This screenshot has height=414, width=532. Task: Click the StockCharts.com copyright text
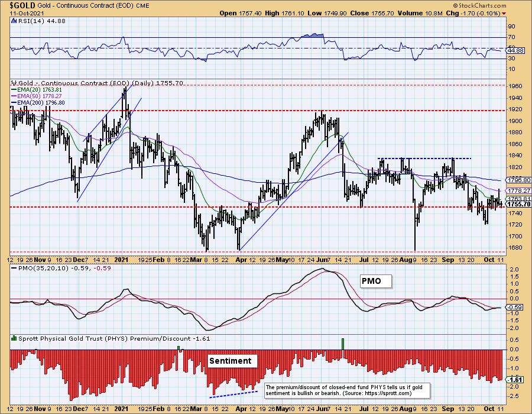click(479, 5)
